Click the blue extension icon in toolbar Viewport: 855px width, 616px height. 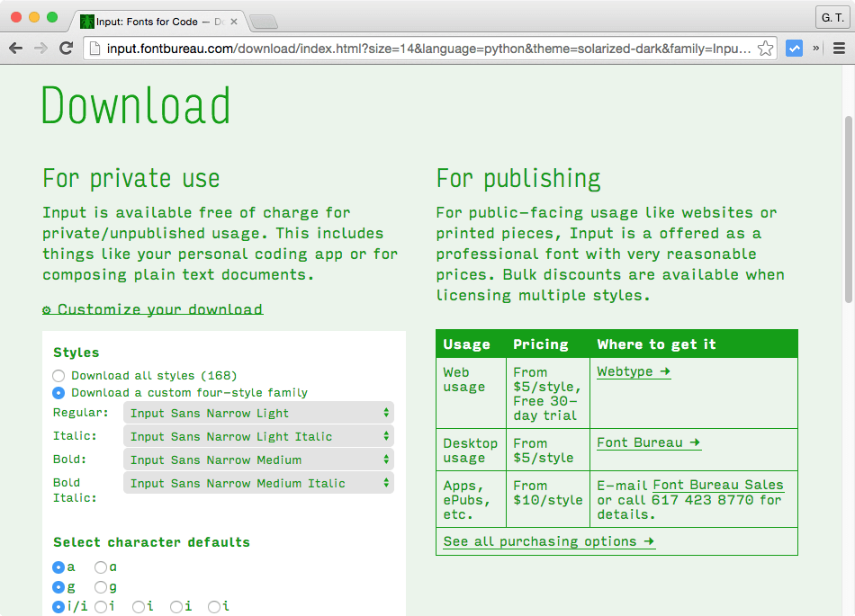pos(794,49)
